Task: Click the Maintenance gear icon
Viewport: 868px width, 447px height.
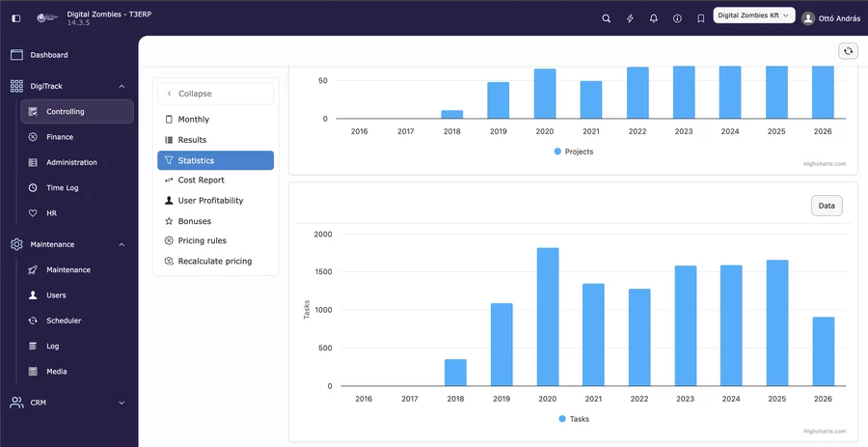Action: [16, 244]
